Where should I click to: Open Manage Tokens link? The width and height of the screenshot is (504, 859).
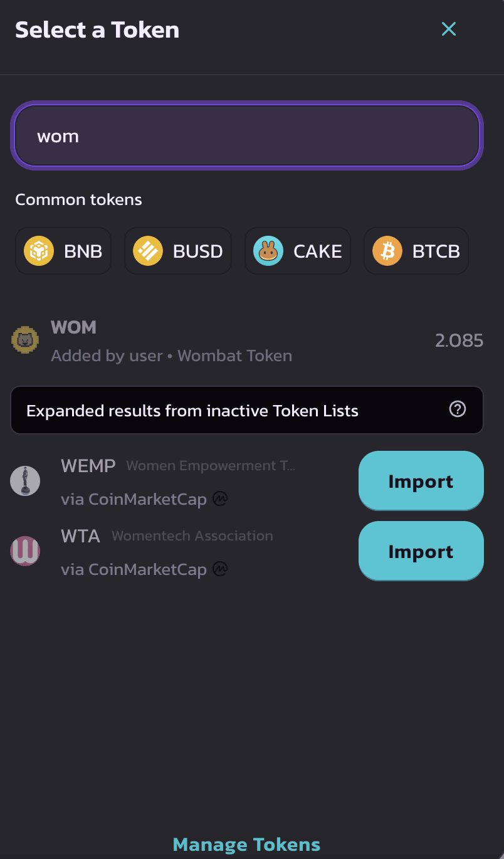[x=246, y=845]
